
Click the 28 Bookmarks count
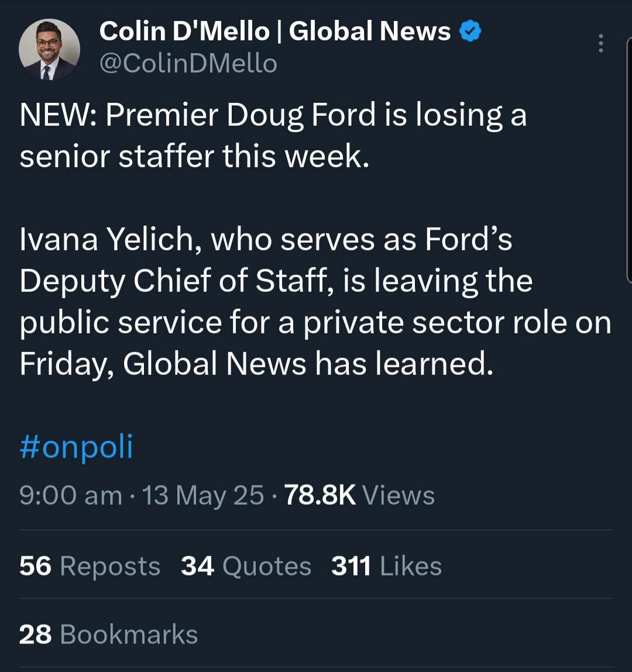(x=108, y=635)
